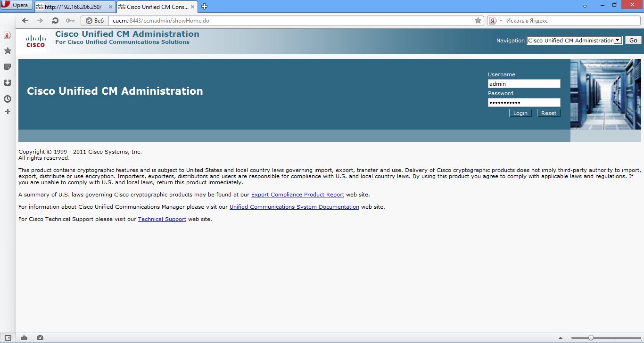Open the Notes panel icon in the sidebar
This screenshot has width=644, height=343.
(x=7, y=66)
